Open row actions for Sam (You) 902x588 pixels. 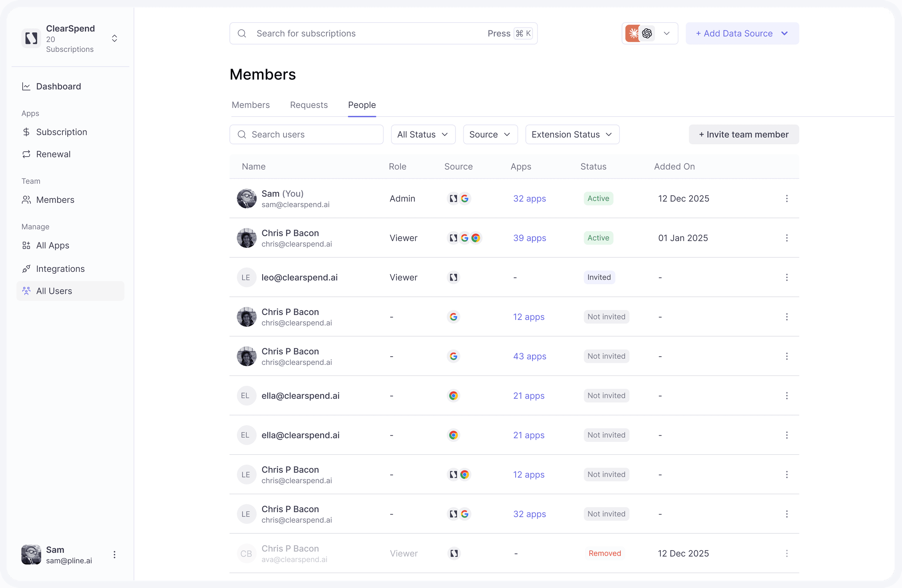[x=786, y=198]
